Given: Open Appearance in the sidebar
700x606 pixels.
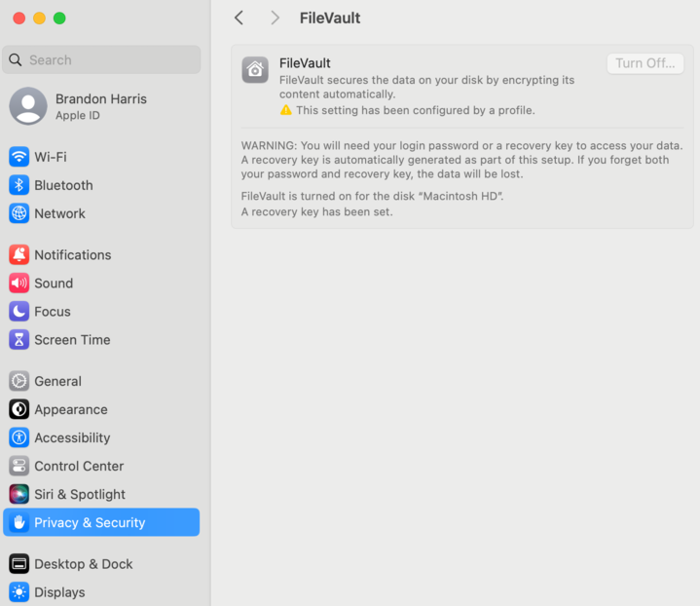Looking at the screenshot, I should 101,409.
